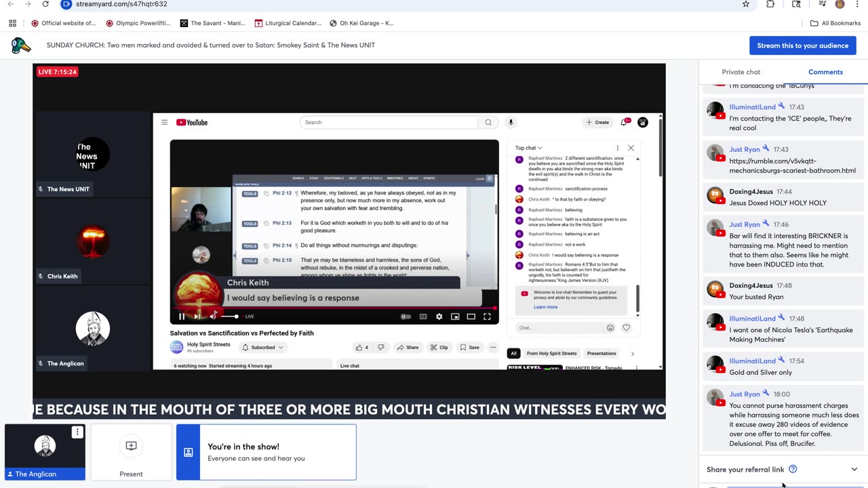Go back in the browser
868x488 pixels.
(10, 4)
